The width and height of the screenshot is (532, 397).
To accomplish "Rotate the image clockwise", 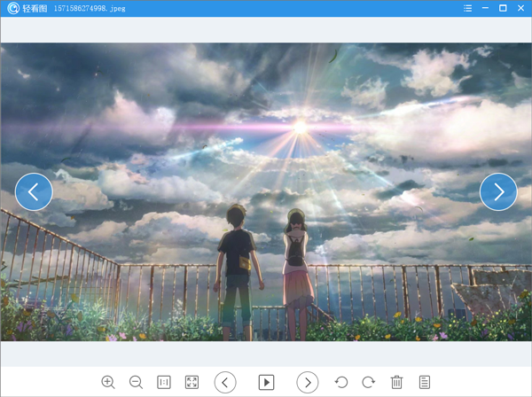I will coord(368,382).
